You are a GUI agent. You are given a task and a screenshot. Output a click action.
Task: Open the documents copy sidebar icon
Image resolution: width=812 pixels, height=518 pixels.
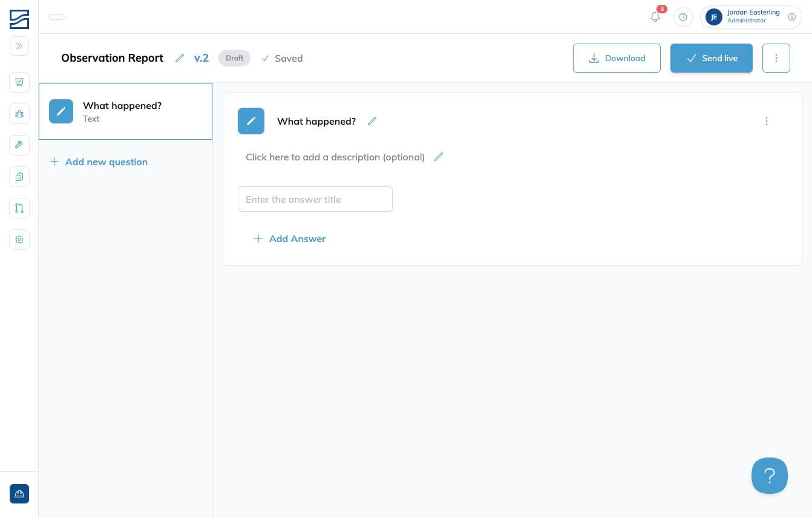click(x=19, y=177)
